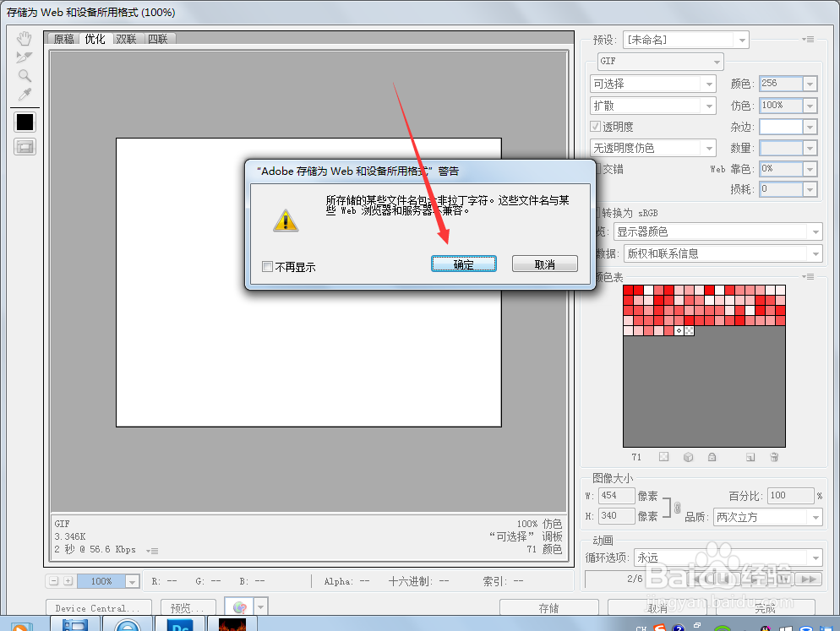Click the 完成 done button
Image resolution: width=840 pixels, height=631 pixels.
point(766,608)
